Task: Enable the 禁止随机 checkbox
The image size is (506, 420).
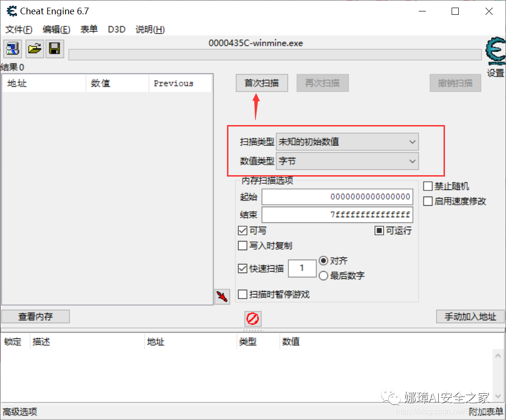Action: click(x=428, y=186)
